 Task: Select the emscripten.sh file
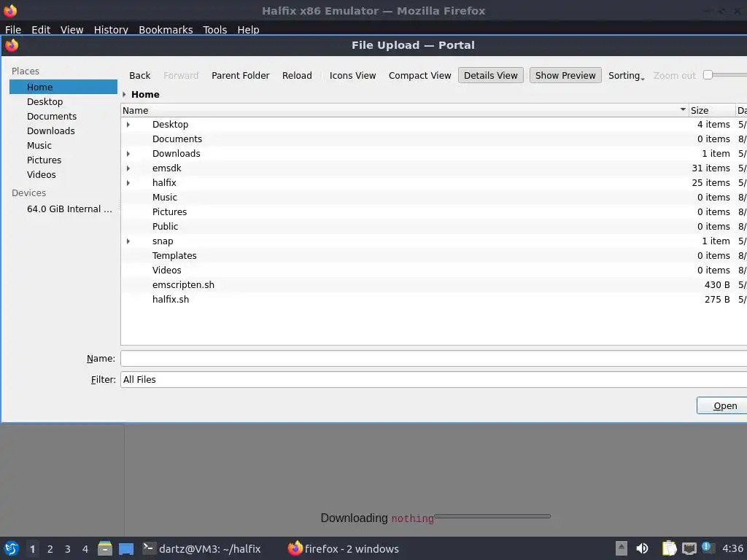click(433, 285)
